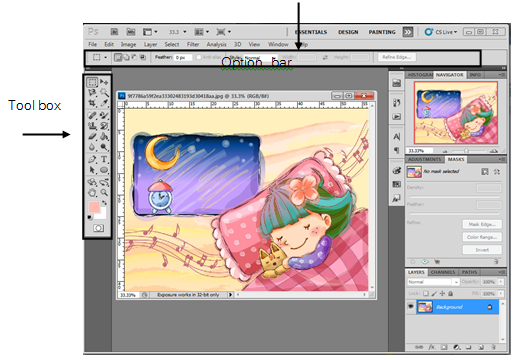Screen dimensions: 516x360
Task: Add layer style fx icon in Layers panel
Action: (431, 347)
